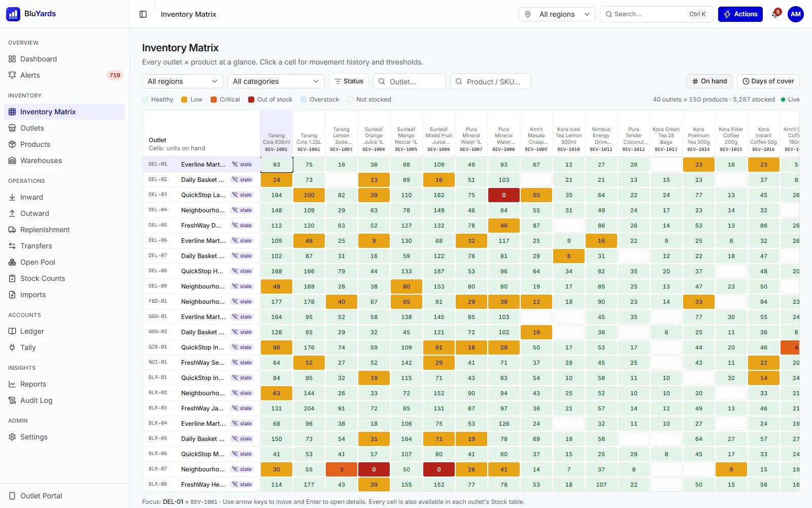Viewport: 812px width, 508px height.
Task: Click the Overstock legend swatch
Action: tap(303, 100)
